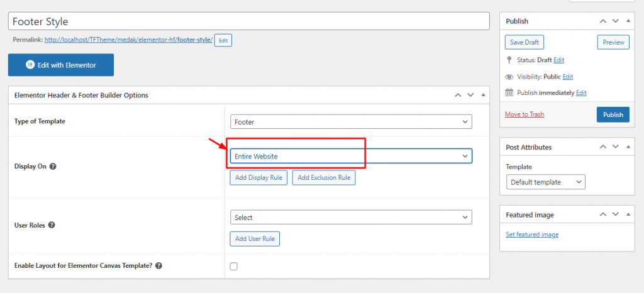Open Display On Entire Website dropdown

(351, 156)
